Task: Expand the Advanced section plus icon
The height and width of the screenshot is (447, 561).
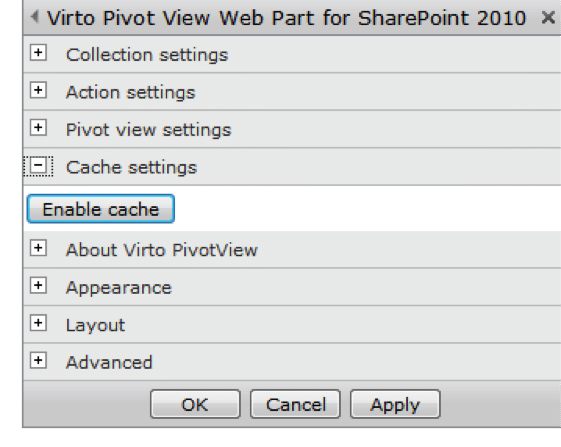Action: [x=38, y=360]
